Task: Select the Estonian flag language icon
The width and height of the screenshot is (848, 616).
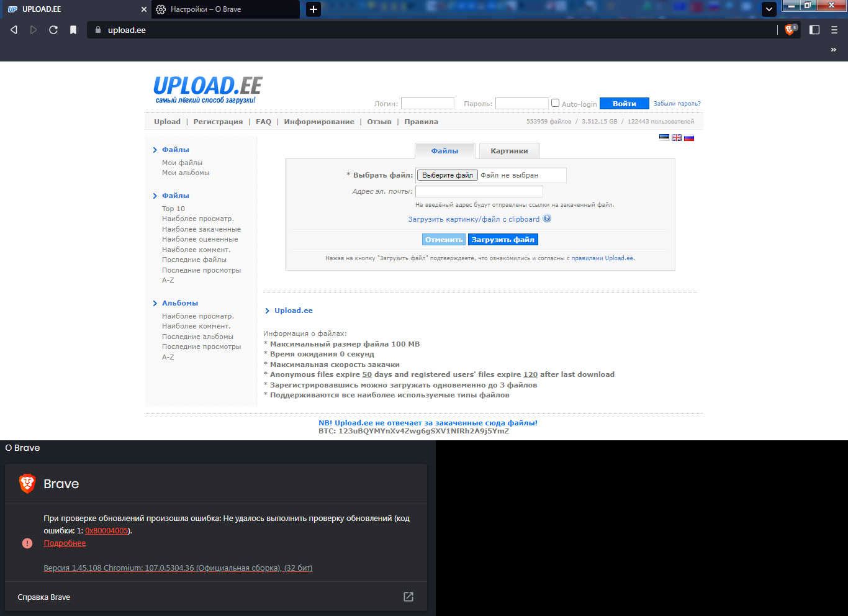Action: (x=664, y=138)
